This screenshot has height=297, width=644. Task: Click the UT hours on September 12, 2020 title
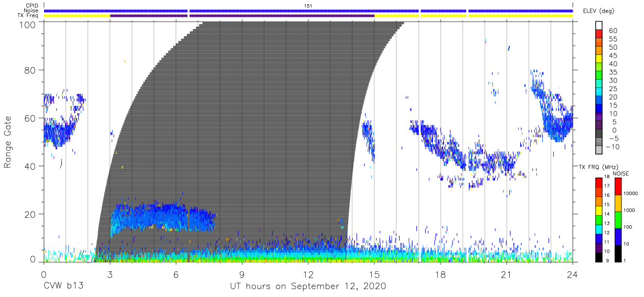click(308, 286)
